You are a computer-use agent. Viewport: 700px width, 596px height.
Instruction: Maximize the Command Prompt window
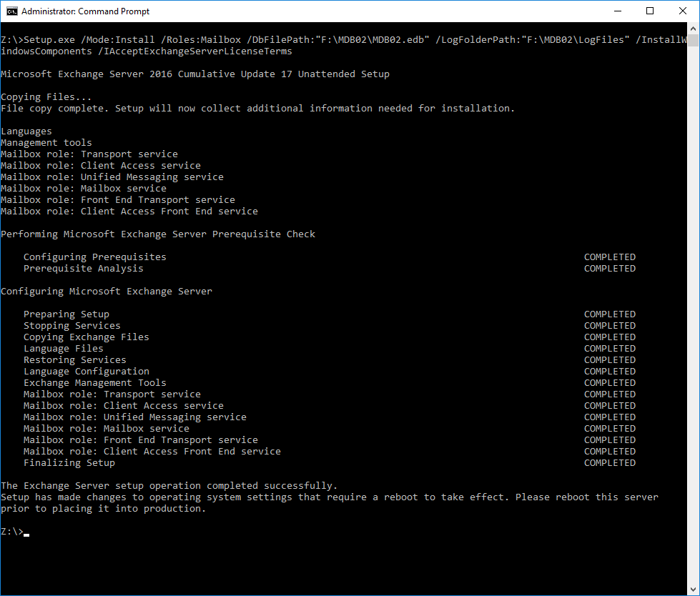[x=650, y=11]
